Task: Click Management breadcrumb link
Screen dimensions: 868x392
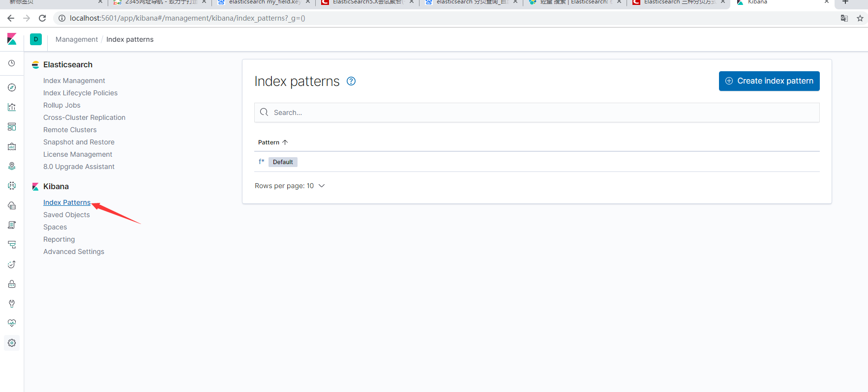Action: click(77, 39)
